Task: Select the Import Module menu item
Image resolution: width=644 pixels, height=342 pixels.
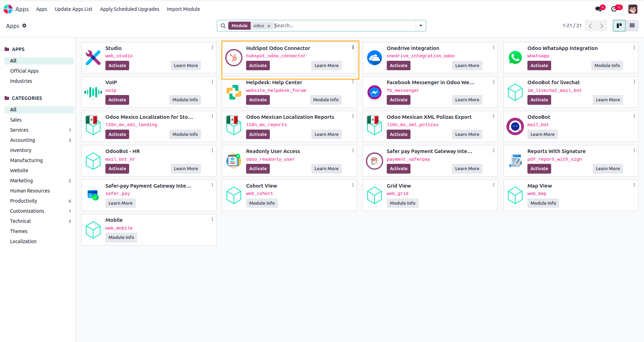Action: 183,9
